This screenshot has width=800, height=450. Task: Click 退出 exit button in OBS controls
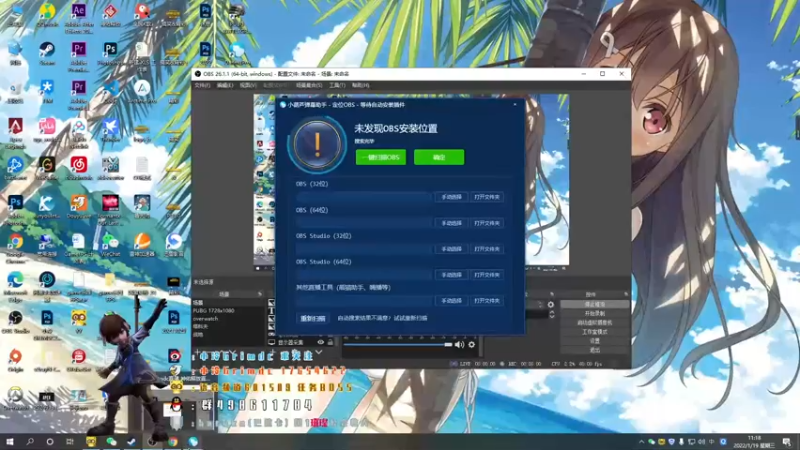click(594, 350)
